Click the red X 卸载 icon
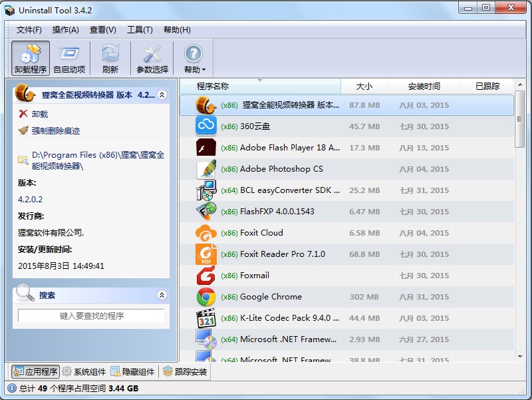The height and width of the screenshot is (400, 532). tap(23, 114)
